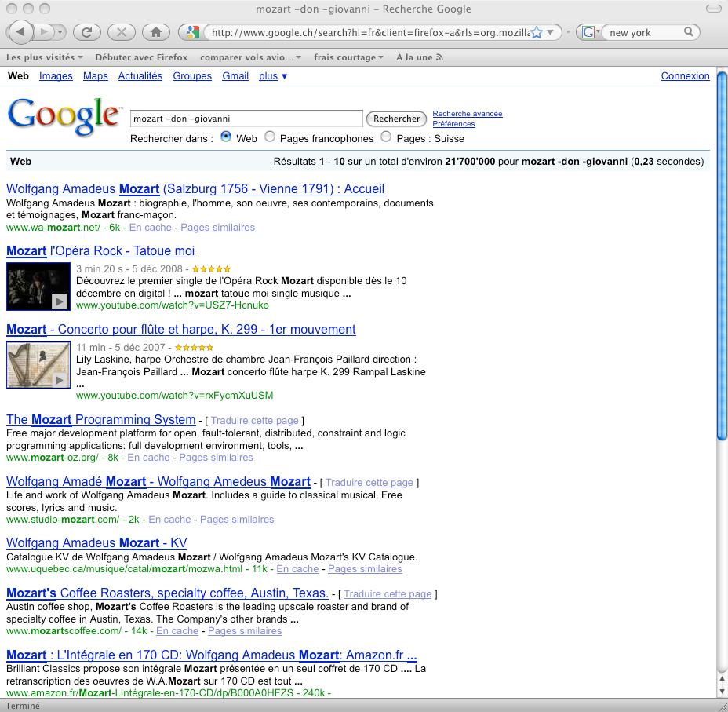Screen dimensions: 728x712
Task: Click the Connexion sign-in link
Action: 686,75
